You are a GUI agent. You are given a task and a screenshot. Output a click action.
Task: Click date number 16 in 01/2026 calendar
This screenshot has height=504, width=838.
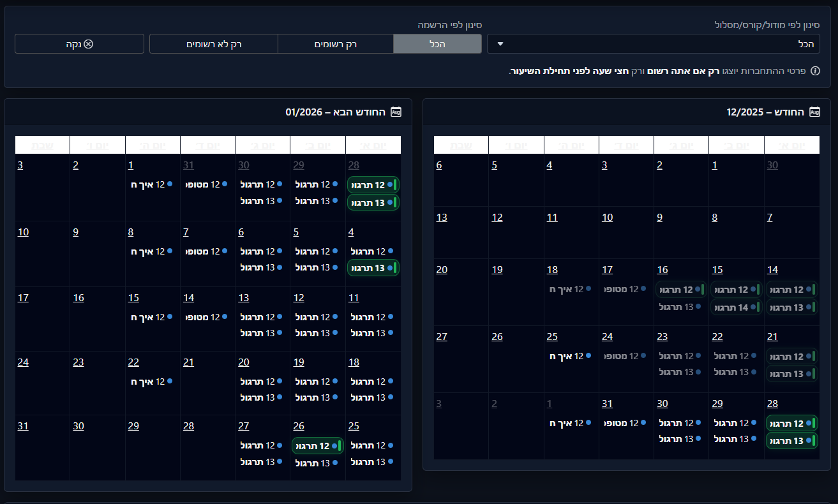(x=79, y=298)
